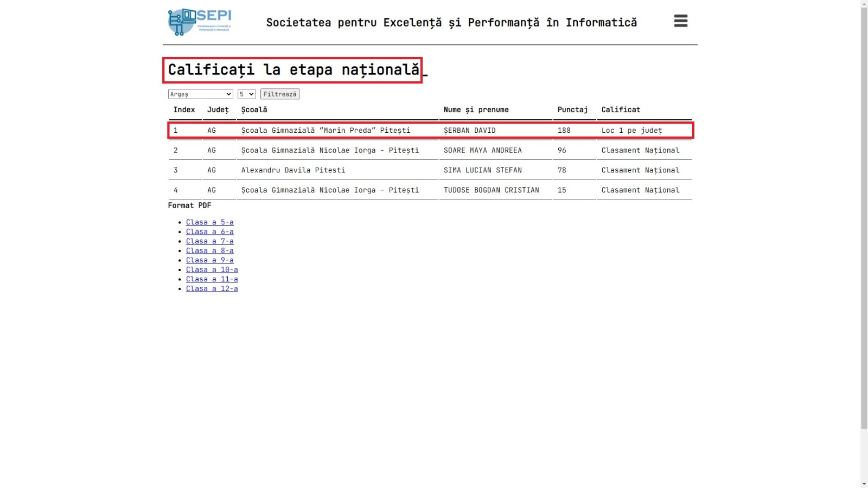Select the ȘERBAN DAVID table row
Image resolution: width=868 pixels, height=488 pixels.
(x=431, y=131)
